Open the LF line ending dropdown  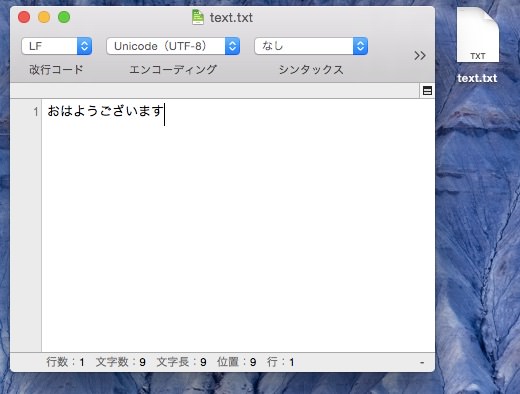click(x=57, y=46)
